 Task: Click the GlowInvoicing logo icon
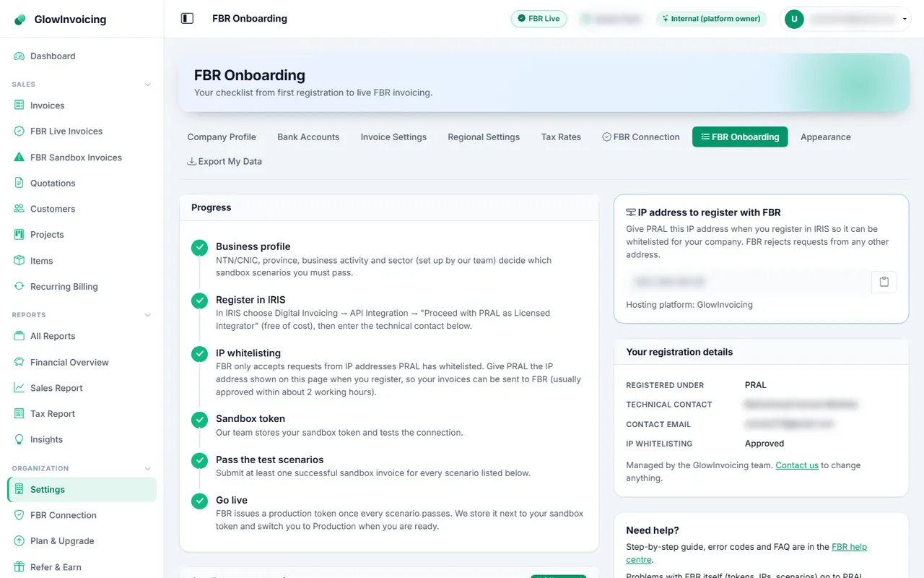coord(19,20)
